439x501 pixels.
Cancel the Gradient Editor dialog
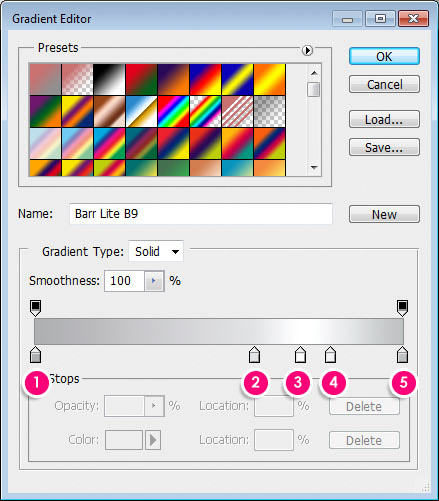(x=384, y=84)
